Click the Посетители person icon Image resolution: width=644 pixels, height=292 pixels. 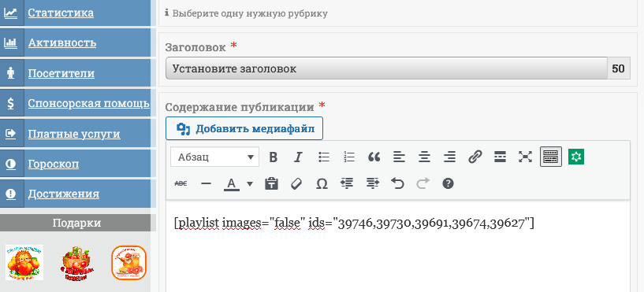tap(11, 73)
